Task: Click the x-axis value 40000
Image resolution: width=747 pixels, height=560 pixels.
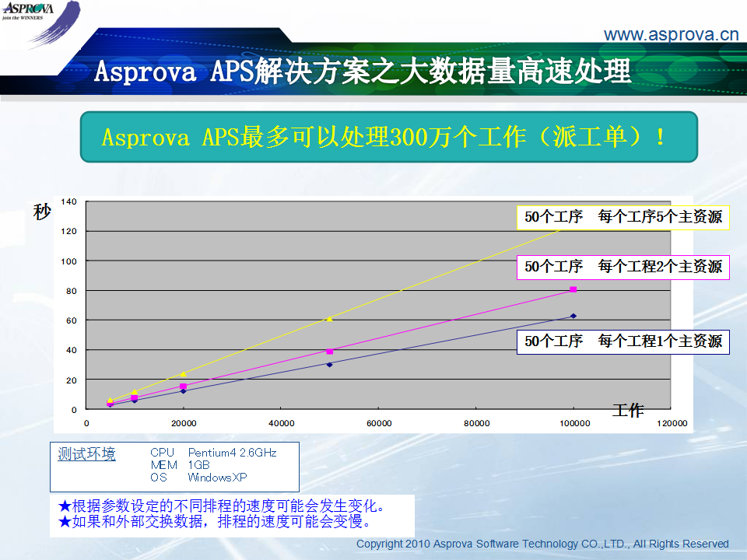Action: click(282, 423)
